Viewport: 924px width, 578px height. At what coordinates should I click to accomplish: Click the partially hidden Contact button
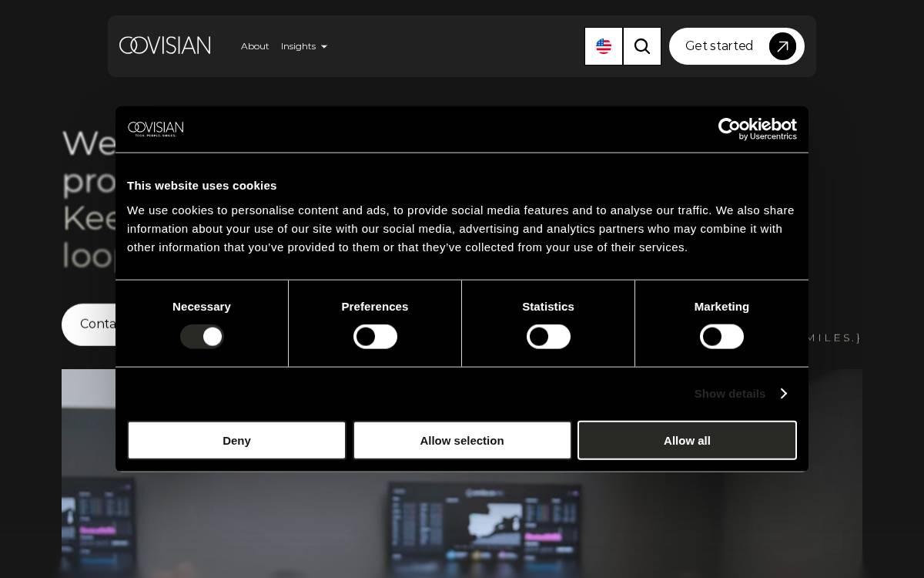point(89,324)
